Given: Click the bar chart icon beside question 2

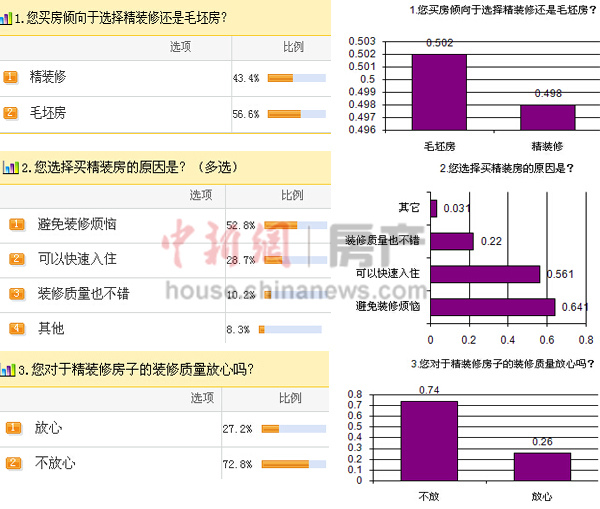Looking at the screenshot, I should pyautogui.click(x=10, y=167).
